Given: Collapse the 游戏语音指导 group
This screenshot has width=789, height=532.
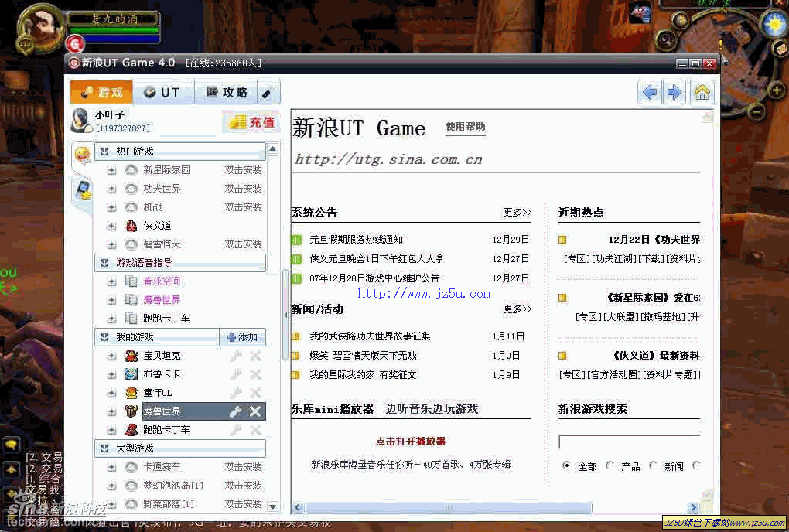Looking at the screenshot, I should click(x=104, y=263).
